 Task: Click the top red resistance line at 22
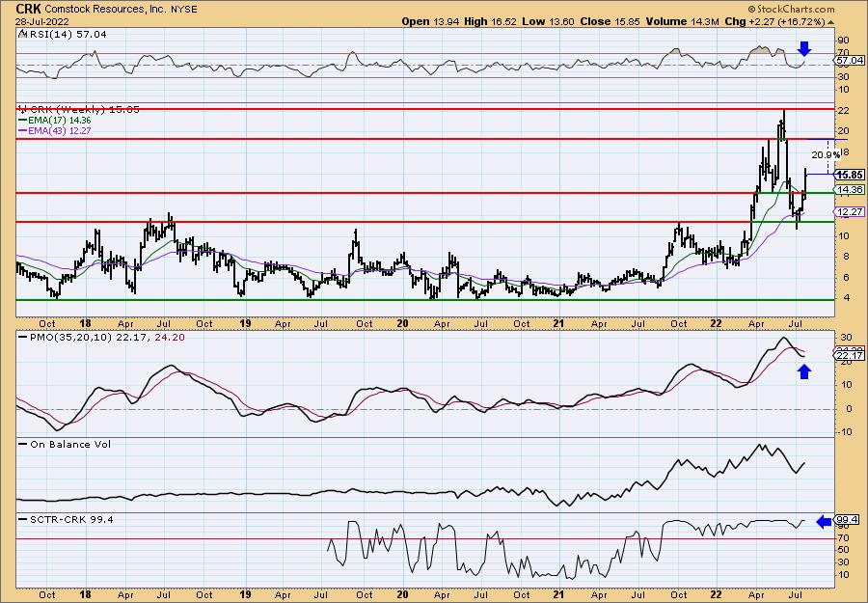pyautogui.click(x=425, y=109)
